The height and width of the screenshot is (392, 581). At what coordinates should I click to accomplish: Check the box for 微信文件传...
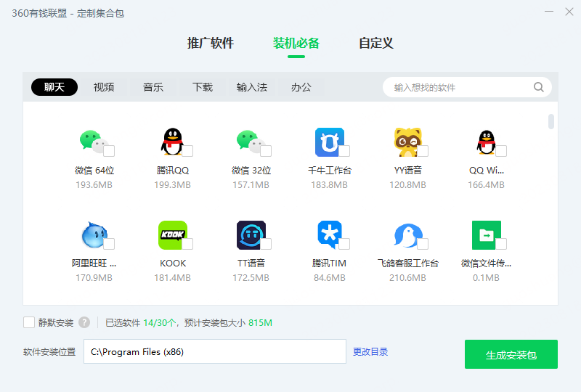point(501,244)
